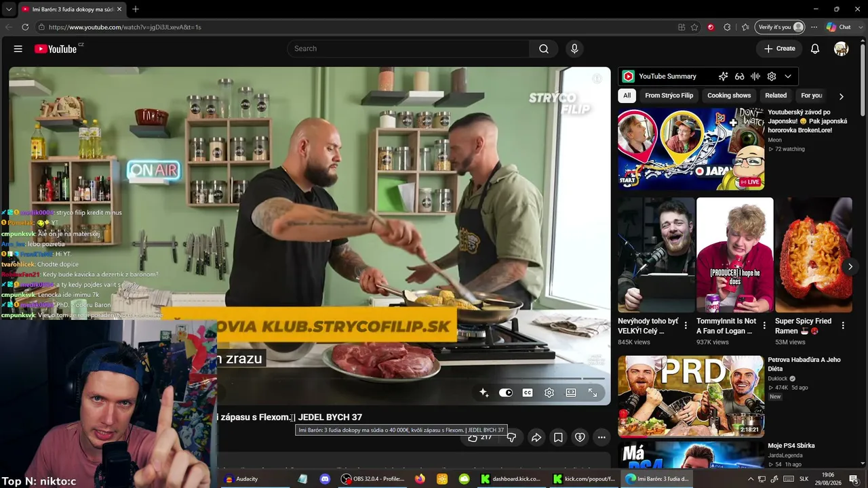Select the All filter chip

[x=627, y=96]
